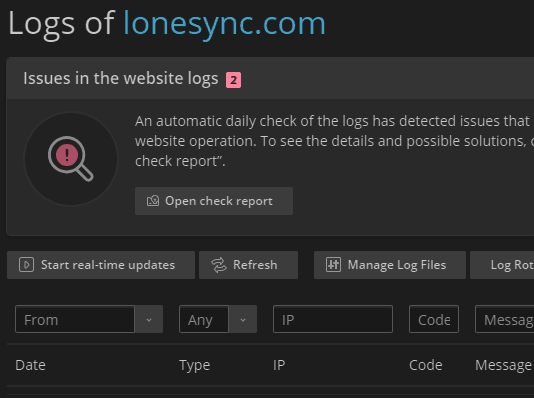Click the circular arrows Refresh icon
Screen dimensions: 534x398
pos(219,265)
